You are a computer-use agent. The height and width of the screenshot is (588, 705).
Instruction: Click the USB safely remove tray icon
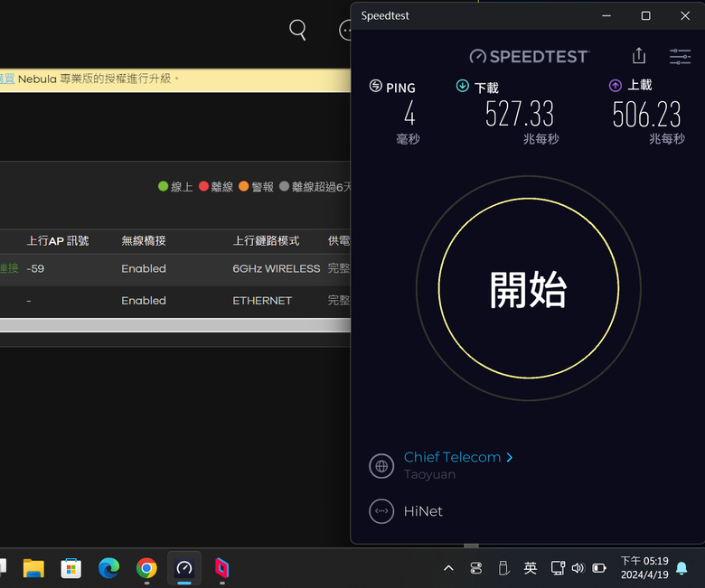pyautogui.click(x=503, y=568)
